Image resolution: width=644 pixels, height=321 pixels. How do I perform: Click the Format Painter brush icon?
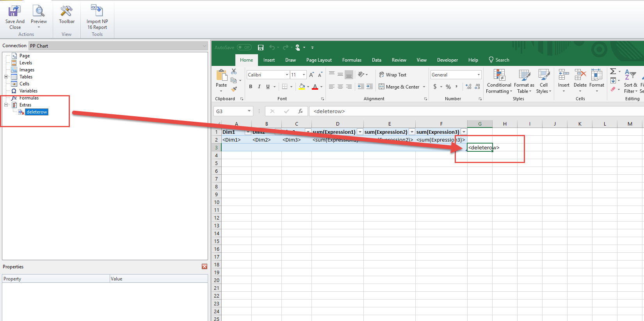click(x=234, y=89)
